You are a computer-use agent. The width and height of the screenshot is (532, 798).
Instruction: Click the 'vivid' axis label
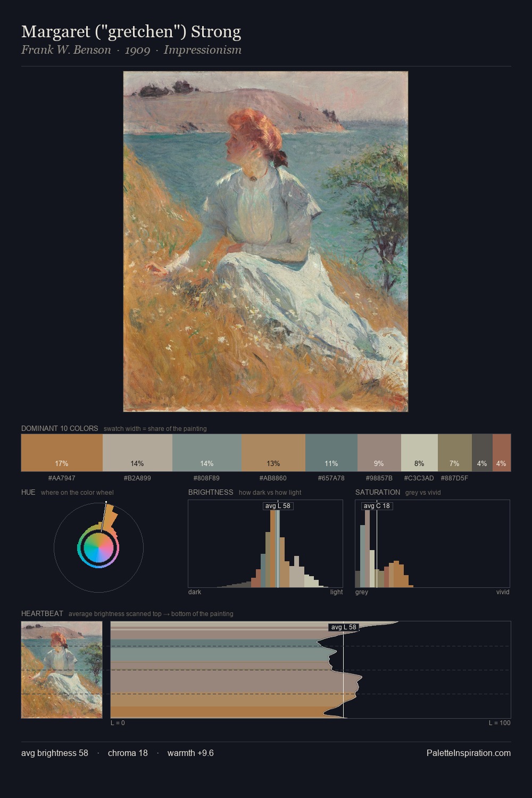(x=503, y=592)
